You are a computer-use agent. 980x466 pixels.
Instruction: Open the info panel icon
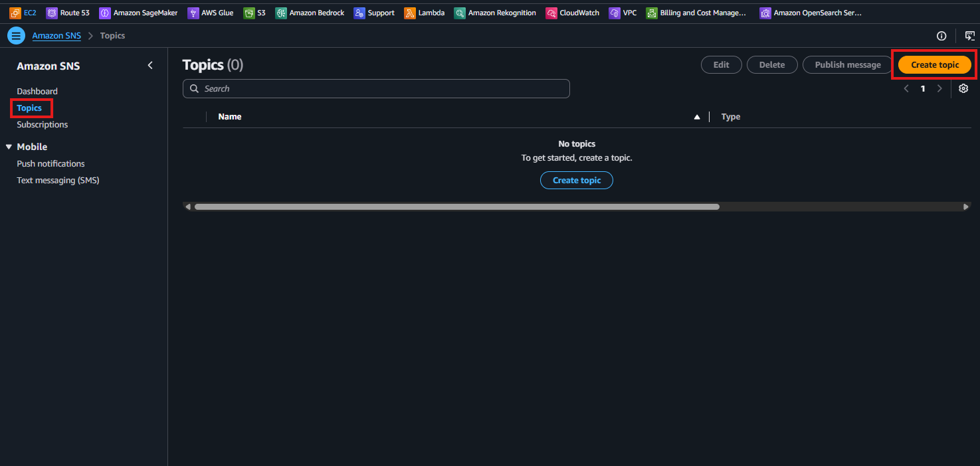pos(941,36)
